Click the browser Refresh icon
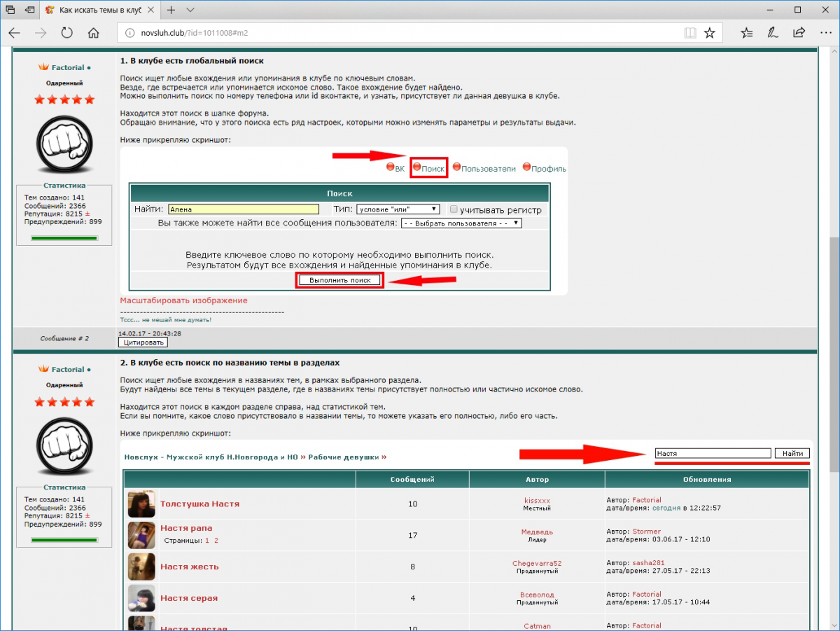840x631 pixels. click(x=67, y=33)
